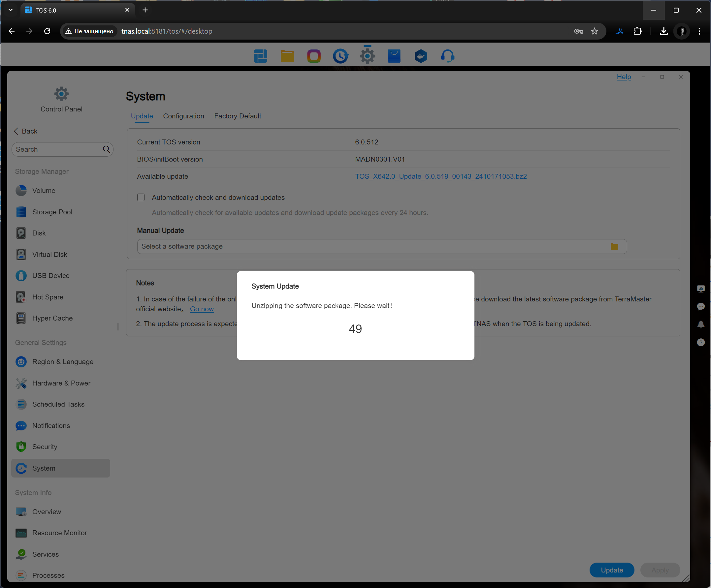Bookmark page with the star icon

595,31
